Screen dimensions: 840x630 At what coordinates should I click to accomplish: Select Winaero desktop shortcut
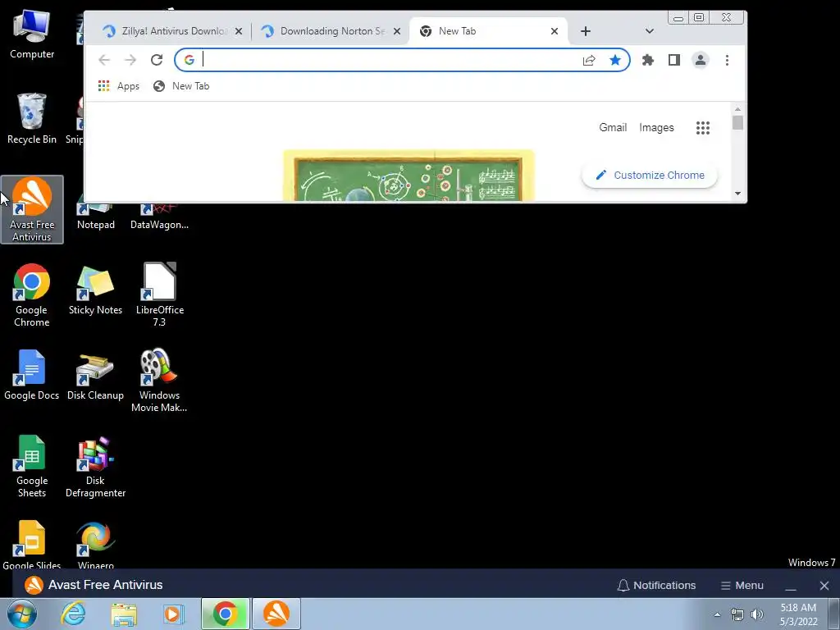pos(95,545)
